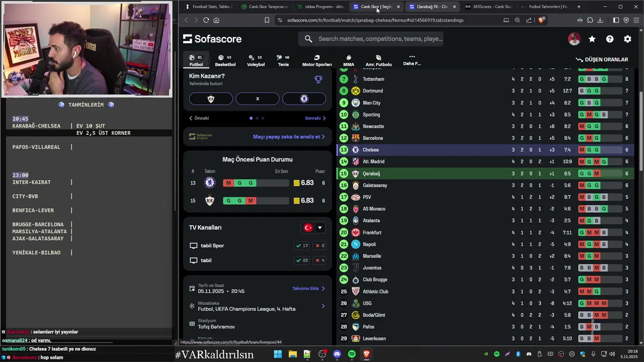
Task: Expand the UEFA Champions League competition row
Action: point(257,306)
